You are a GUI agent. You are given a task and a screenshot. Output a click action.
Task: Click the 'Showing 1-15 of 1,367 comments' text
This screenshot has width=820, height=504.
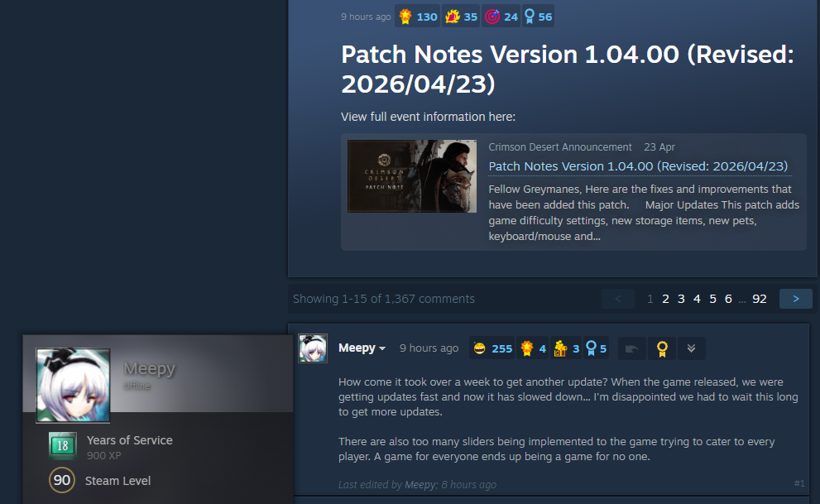384,299
